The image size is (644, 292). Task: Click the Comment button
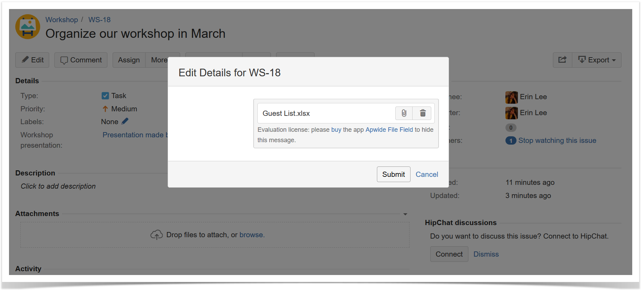(x=81, y=60)
